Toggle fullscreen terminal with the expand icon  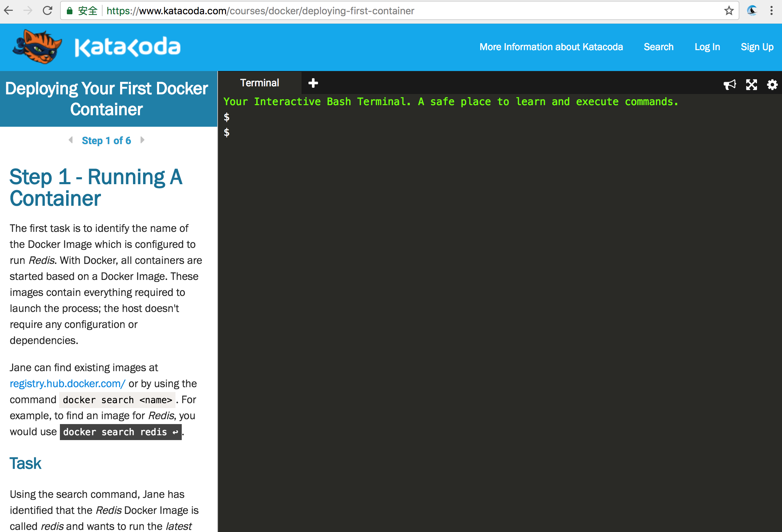tap(751, 85)
